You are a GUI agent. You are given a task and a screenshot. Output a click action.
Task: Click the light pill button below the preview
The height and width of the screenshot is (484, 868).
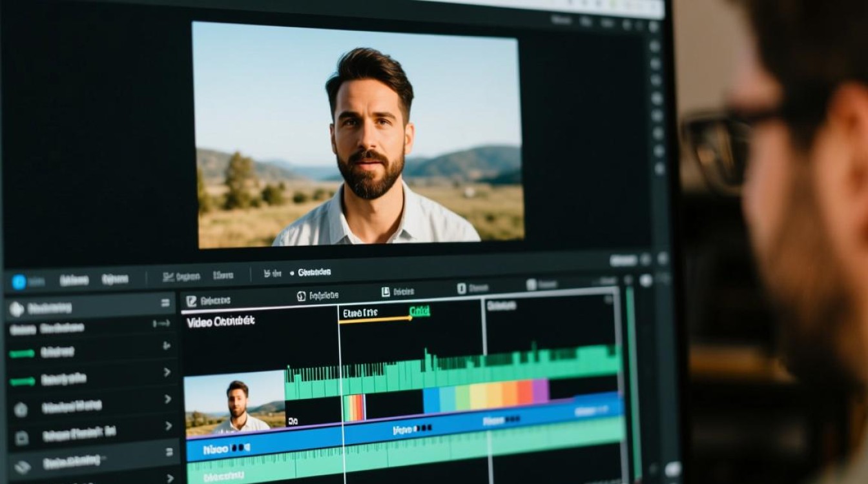tap(623, 260)
